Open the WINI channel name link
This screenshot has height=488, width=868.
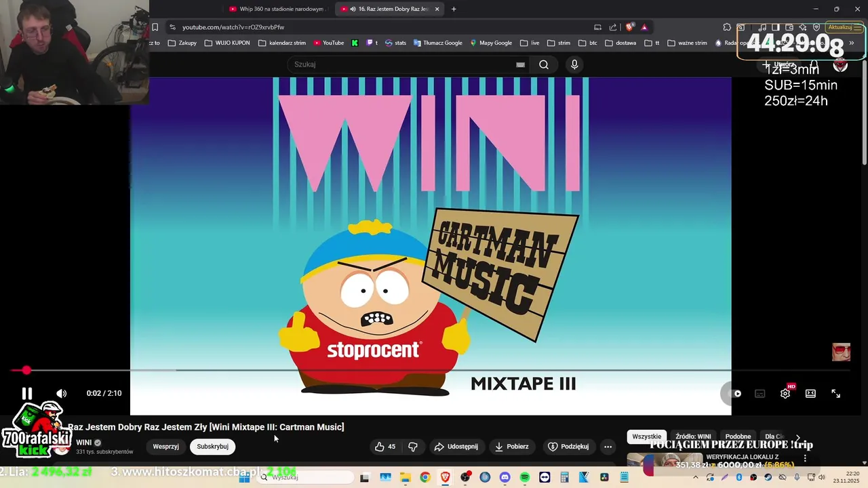coord(83,443)
